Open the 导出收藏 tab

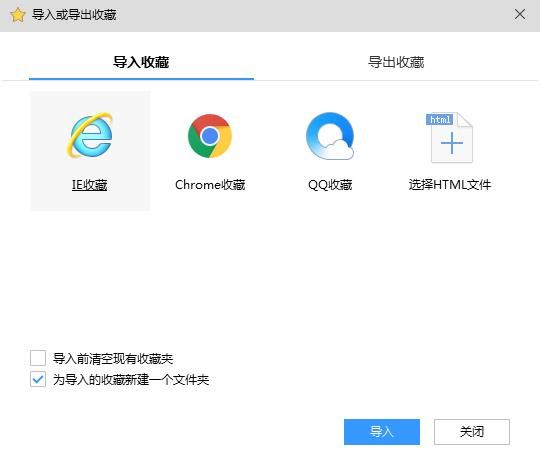point(396,62)
